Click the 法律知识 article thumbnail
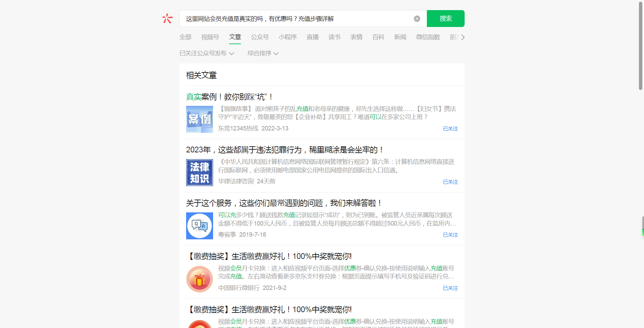This screenshot has height=328, width=644. click(200, 173)
